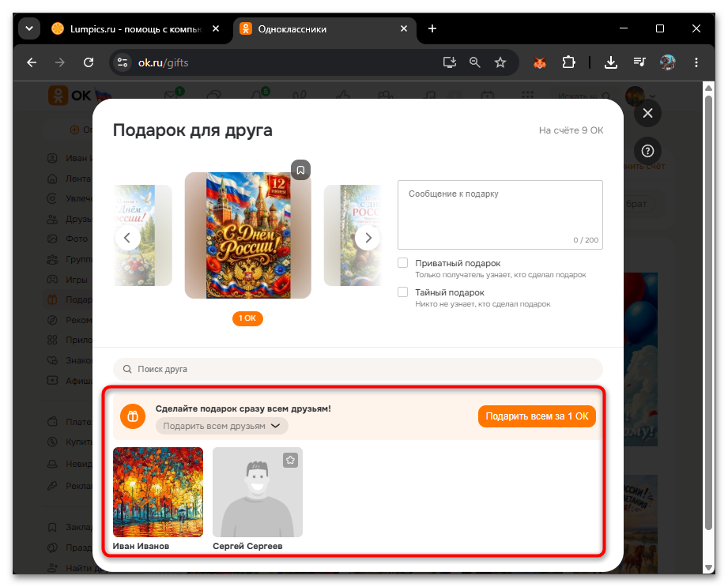Click the Иван Иванов name
The height and width of the screenshot is (587, 728).
[141, 546]
